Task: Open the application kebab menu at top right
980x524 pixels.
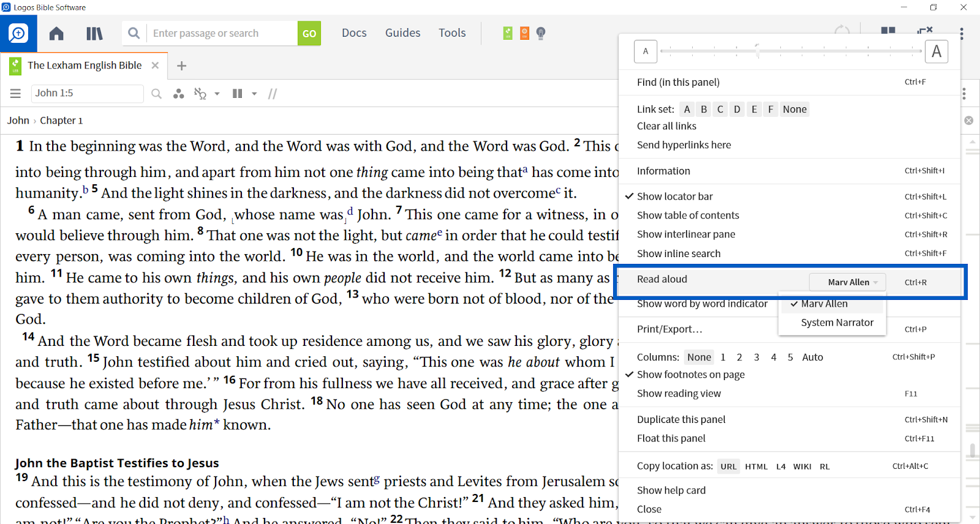Action: [962, 34]
